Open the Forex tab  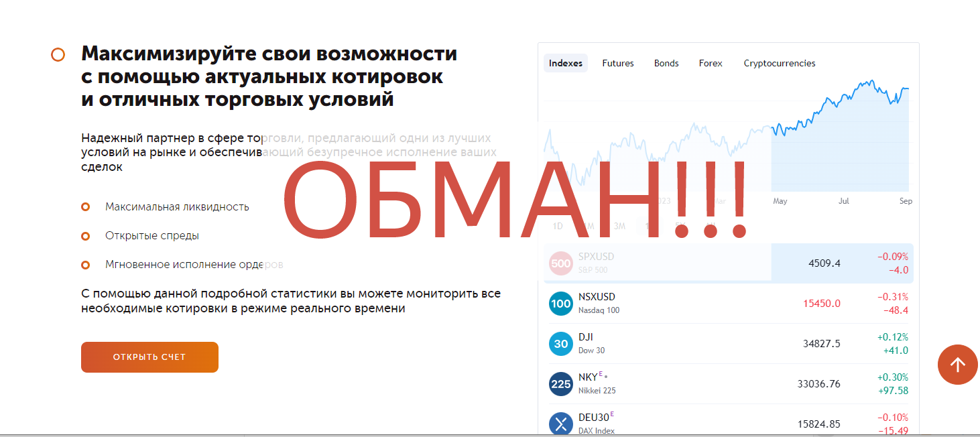point(711,63)
